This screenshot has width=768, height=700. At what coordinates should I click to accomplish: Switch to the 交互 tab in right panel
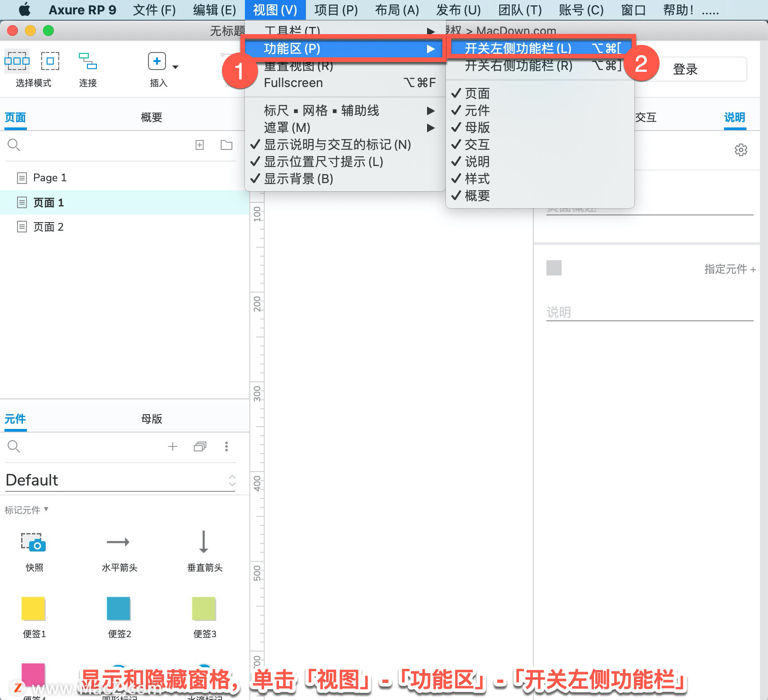pyautogui.click(x=646, y=118)
